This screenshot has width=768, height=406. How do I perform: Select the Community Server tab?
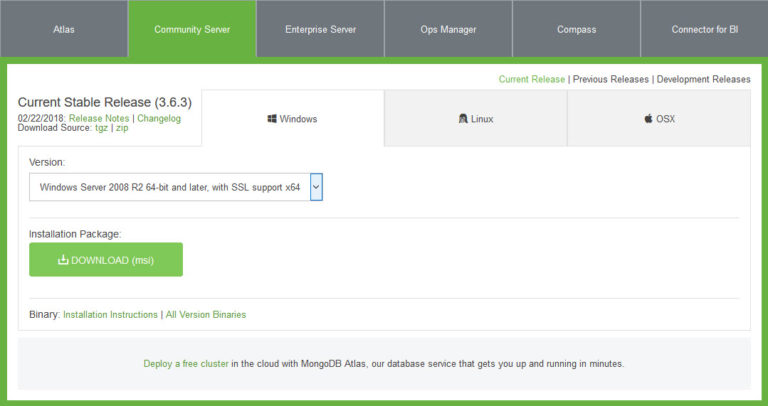pos(192,29)
